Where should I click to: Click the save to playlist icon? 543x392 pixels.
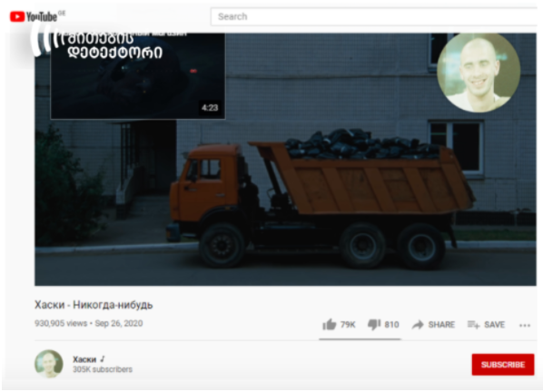(x=473, y=325)
